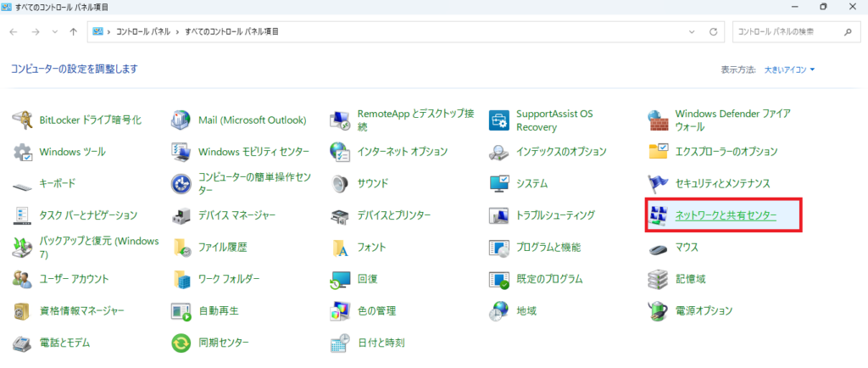
Task: Open the 記憶域 drives icon
Action: (x=658, y=279)
